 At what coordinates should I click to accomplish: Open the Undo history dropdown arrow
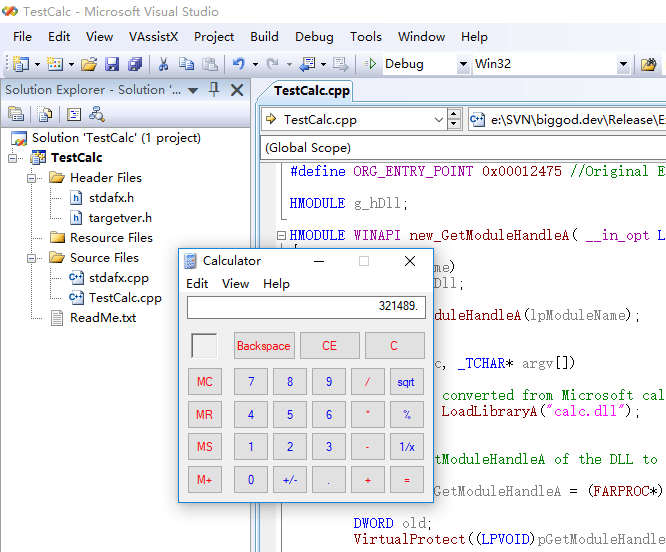tap(255, 65)
